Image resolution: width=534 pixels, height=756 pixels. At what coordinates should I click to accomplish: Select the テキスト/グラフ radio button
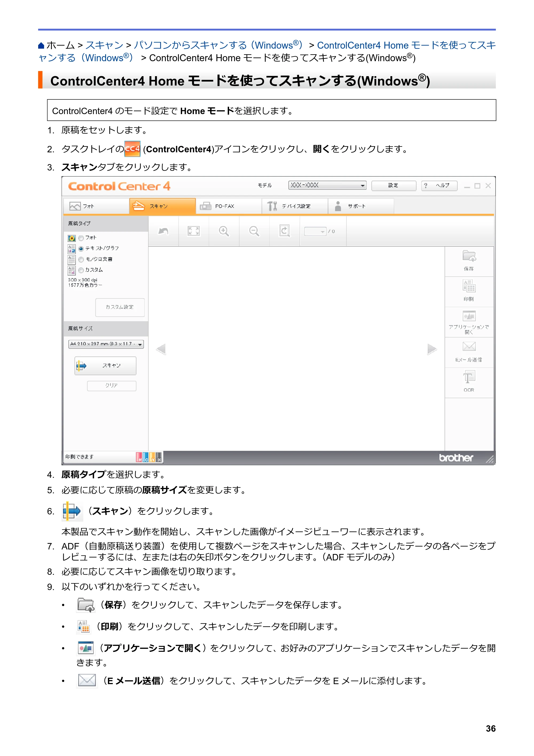[x=81, y=249]
